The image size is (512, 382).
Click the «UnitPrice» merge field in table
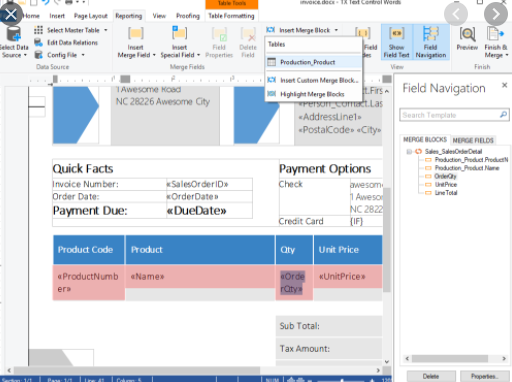[342, 277]
